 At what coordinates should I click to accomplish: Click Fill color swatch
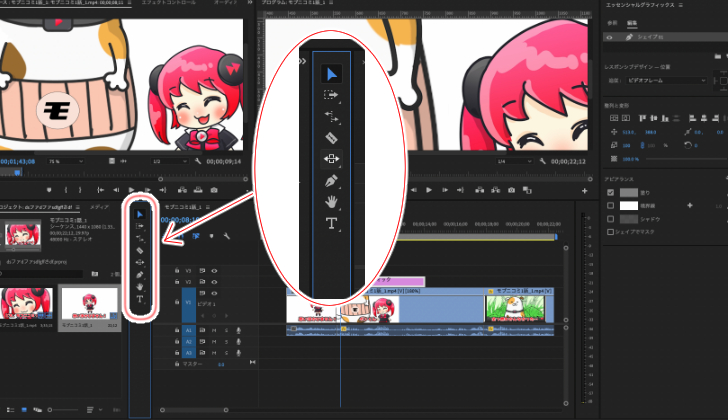point(629,193)
